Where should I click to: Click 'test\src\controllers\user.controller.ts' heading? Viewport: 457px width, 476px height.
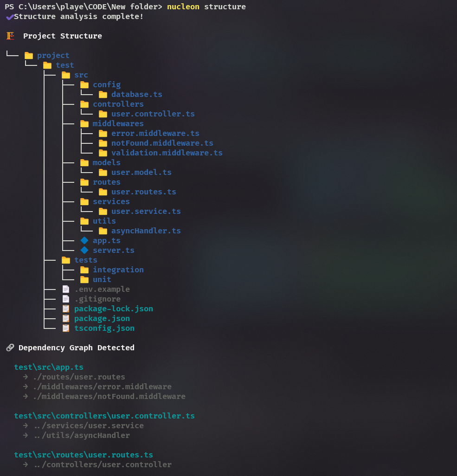104,416
